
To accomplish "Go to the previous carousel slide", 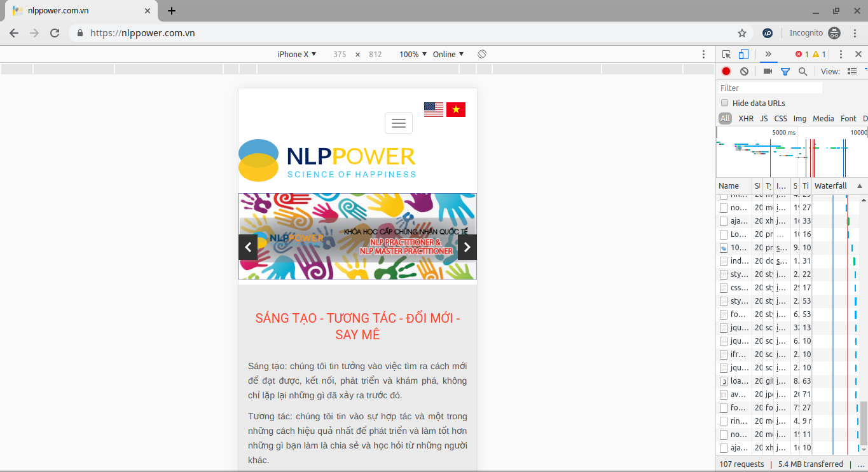I will click(x=248, y=247).
